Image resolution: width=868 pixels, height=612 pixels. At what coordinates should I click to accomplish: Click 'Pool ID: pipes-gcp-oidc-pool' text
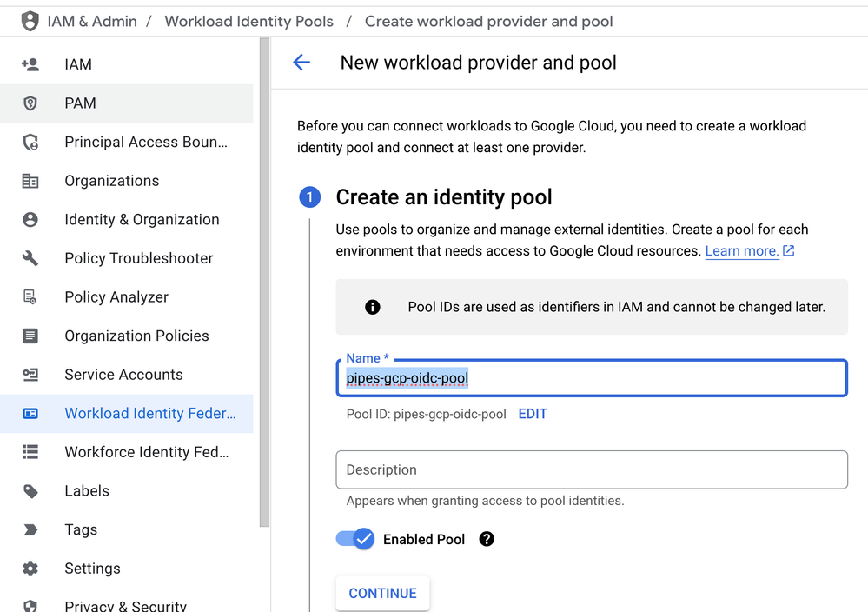point(427,415)
